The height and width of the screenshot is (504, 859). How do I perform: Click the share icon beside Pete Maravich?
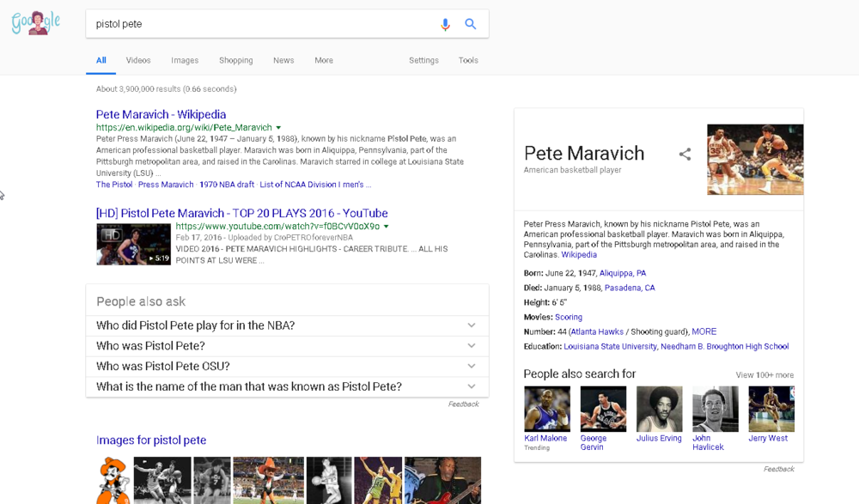click(685, 155)
